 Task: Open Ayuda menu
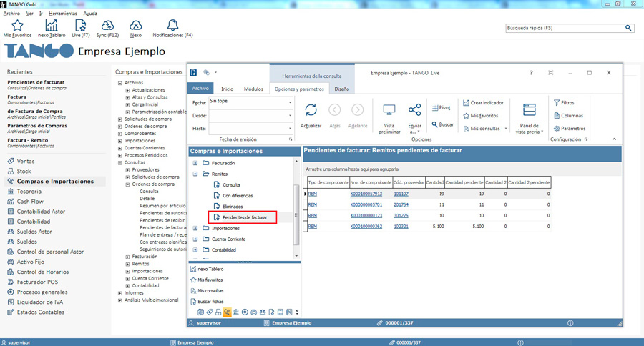tap(90, 14)
